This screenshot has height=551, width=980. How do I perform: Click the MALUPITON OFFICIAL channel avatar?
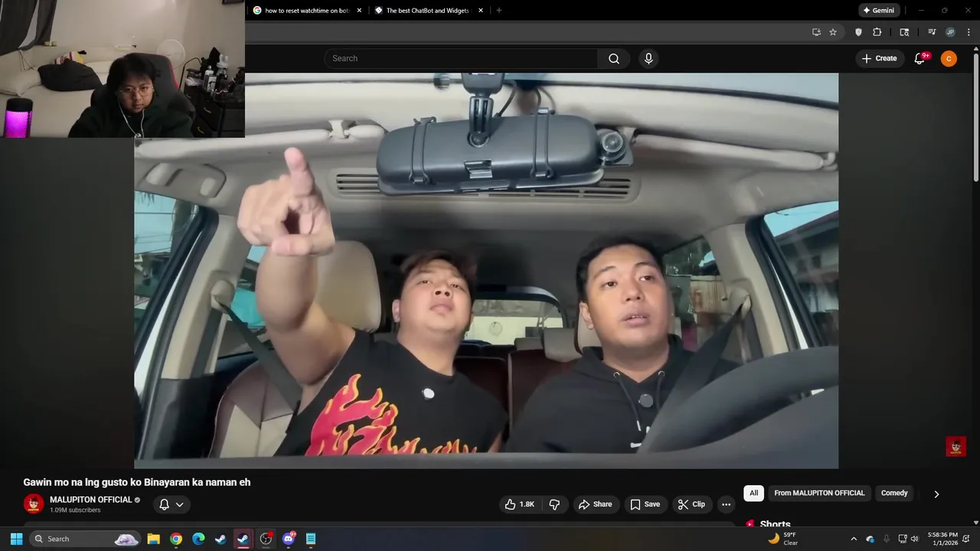click(34, 504)
